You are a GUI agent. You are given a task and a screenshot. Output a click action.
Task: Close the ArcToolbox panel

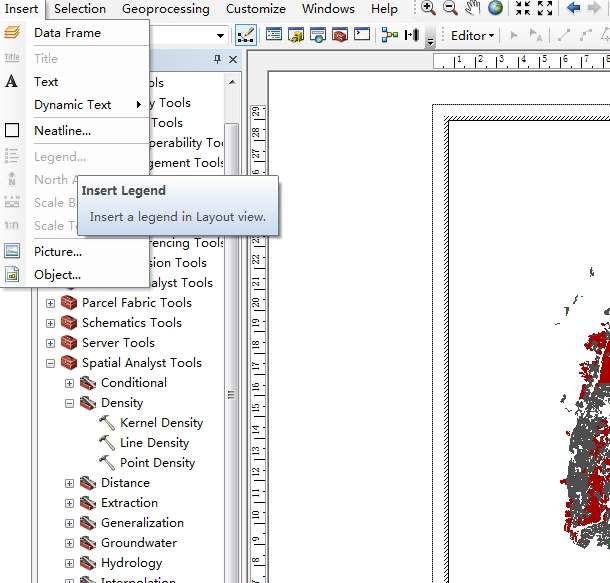click(x=233, y=60)
